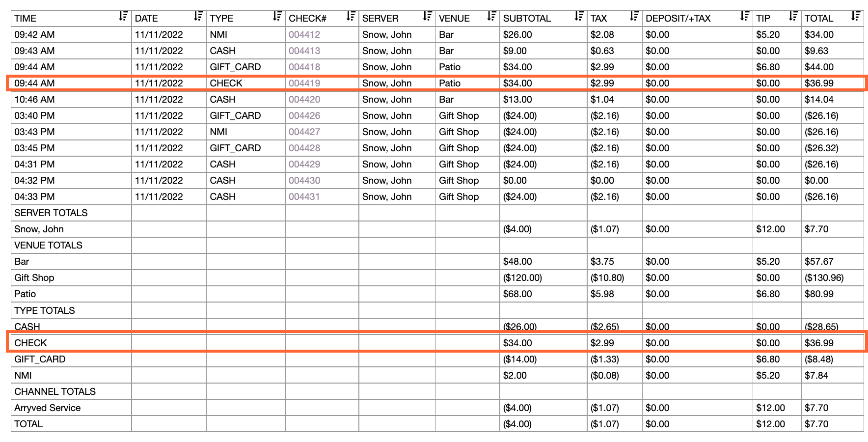
Task: Click the CHANNEL TOTALS section label
Action: pos(55,391)
